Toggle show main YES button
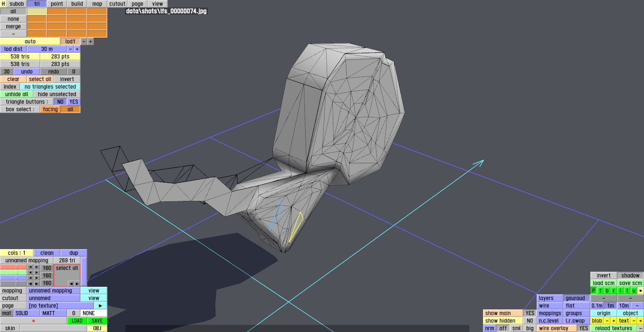The height and width of the screenshot is (332, 644). (x=530, y=313)
